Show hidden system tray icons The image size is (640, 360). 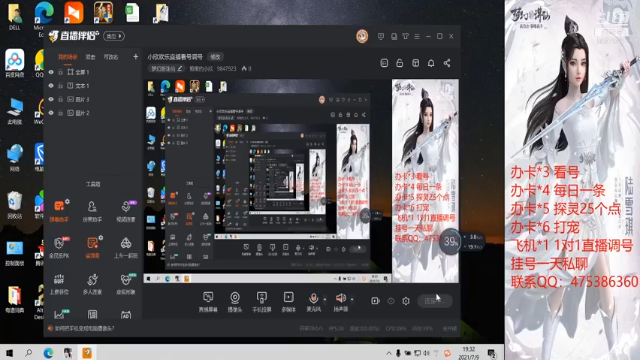[389, 353]
